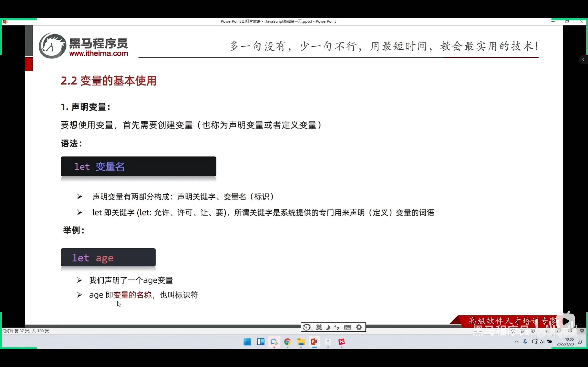Toggle IME English/Chinese mode (英)
The height and width of the screenshot is (367, 588).
pos(319,327)
